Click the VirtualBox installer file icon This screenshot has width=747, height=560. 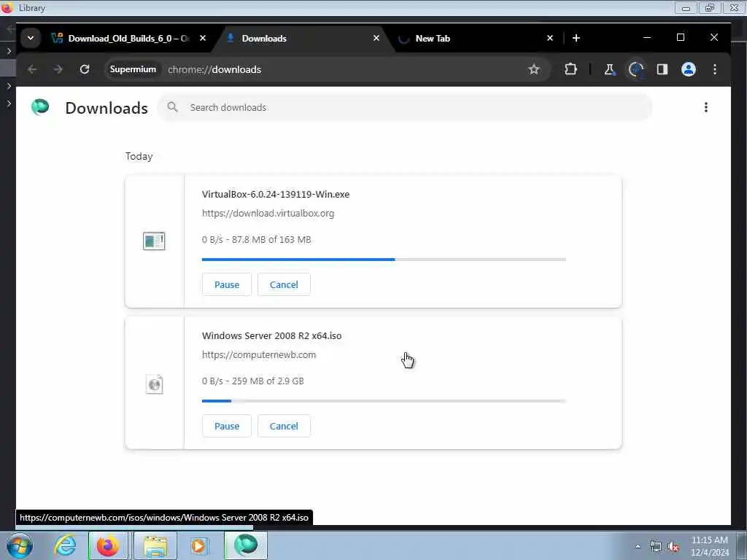point(154,241)
